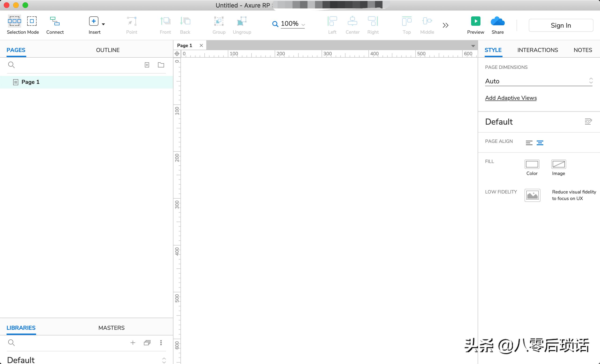This screenshot has width=600, height=364.
Task: Click the Add Adaptive Views link
Action: [x=511, y=98]
